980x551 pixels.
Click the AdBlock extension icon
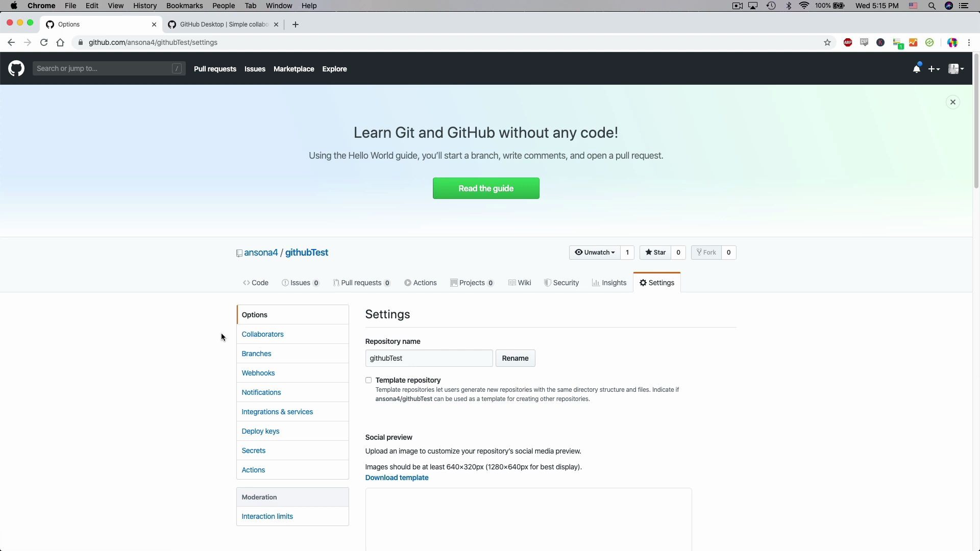(848, 42)
